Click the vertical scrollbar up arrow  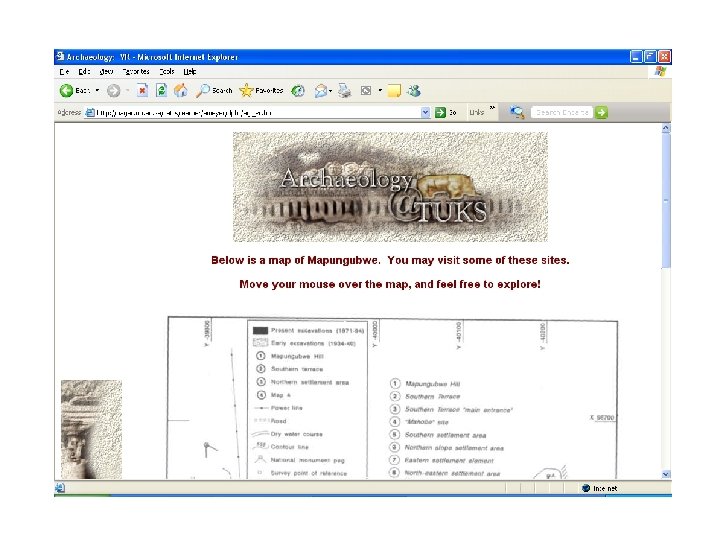pyautogui.click(x=666, y=129)
